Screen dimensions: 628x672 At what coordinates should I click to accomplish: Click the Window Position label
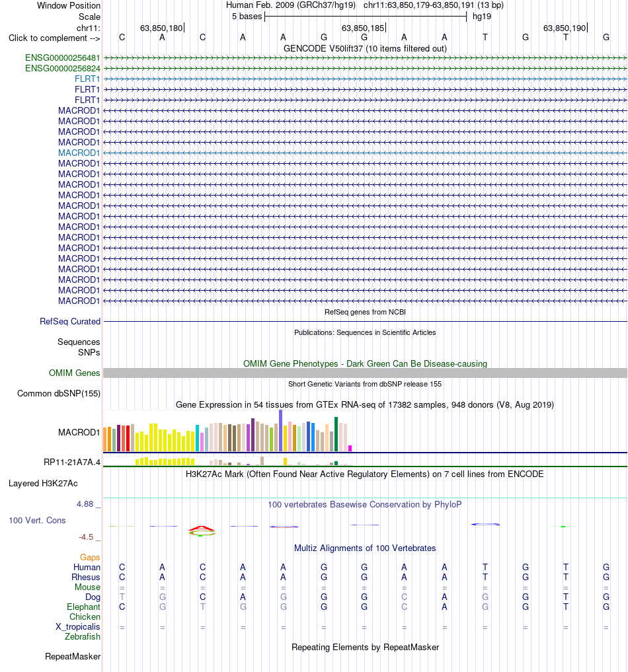point(69,5)
